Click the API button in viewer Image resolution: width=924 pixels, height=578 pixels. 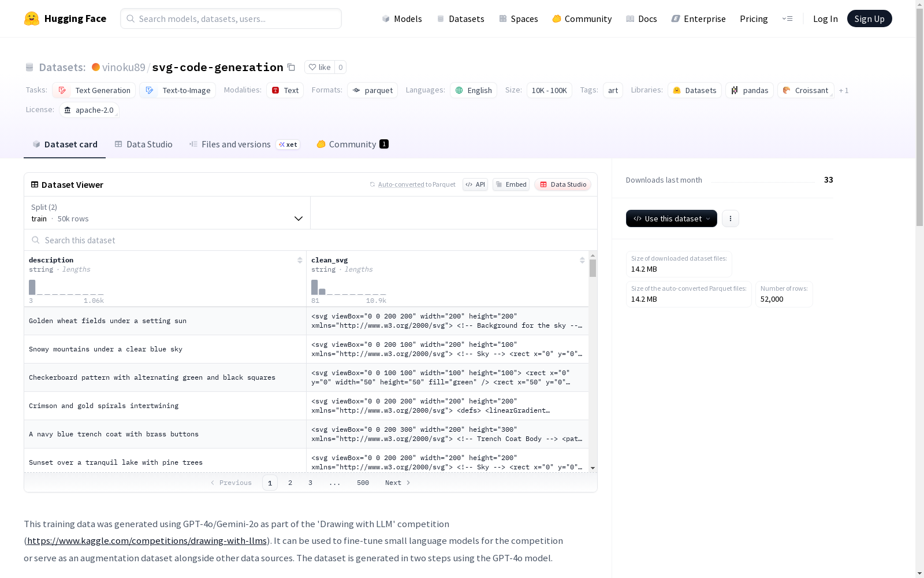[x=475, y=184]
